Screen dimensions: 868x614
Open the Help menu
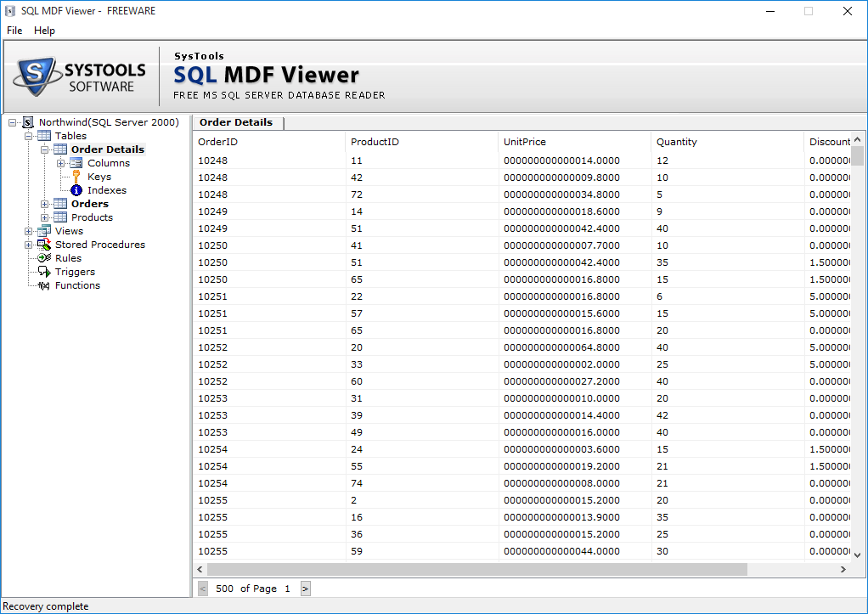tap(44, 31)
